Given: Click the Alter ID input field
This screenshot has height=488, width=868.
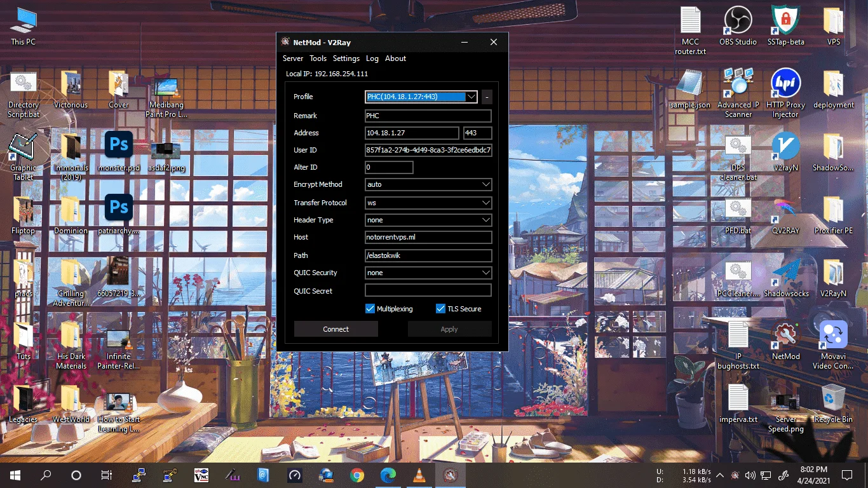Looking at the screenshot, I should click(389, 168).
